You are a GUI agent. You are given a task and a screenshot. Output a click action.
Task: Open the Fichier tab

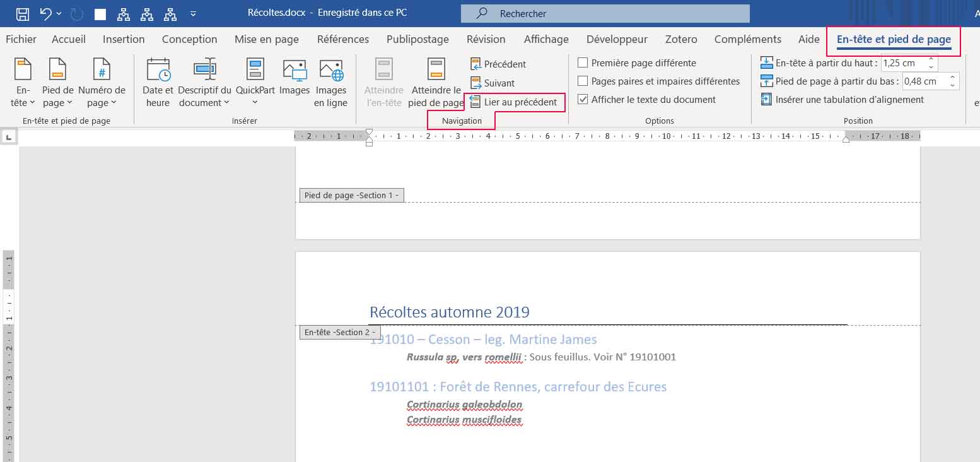[21, 39]
